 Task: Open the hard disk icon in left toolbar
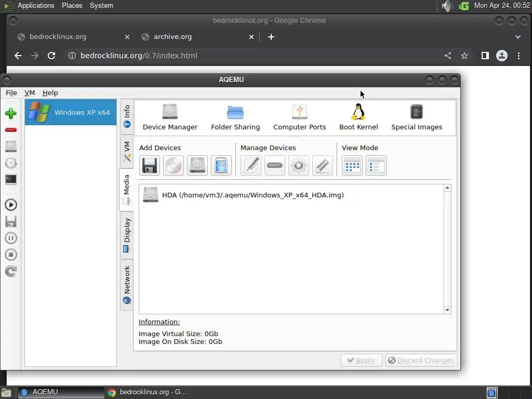11,146
